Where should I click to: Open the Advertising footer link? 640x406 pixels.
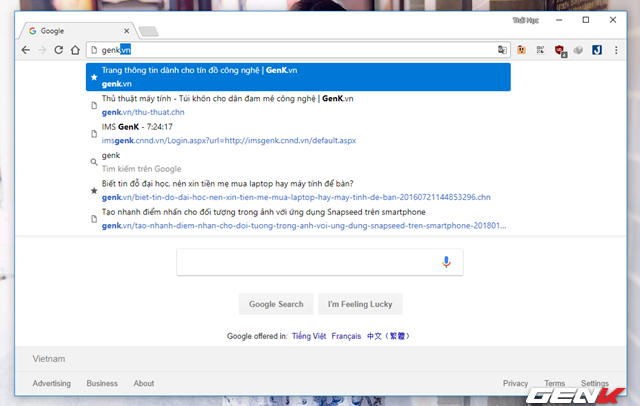(x=51, y=383)
